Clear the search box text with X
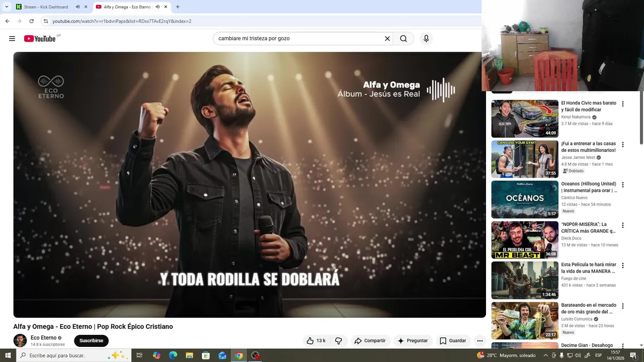Image resolution: width=644 pixels, height=362 pixels. coord(387,39)
